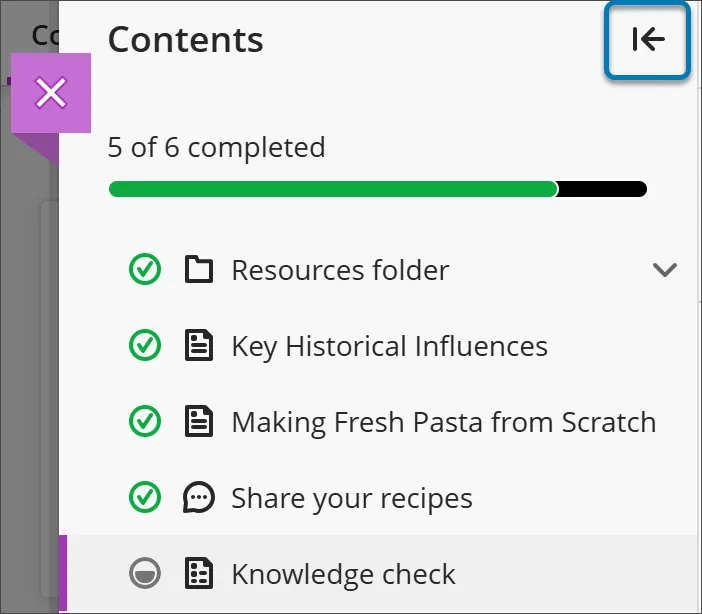Open Making Fresh Pasta from Scratch

443,422
